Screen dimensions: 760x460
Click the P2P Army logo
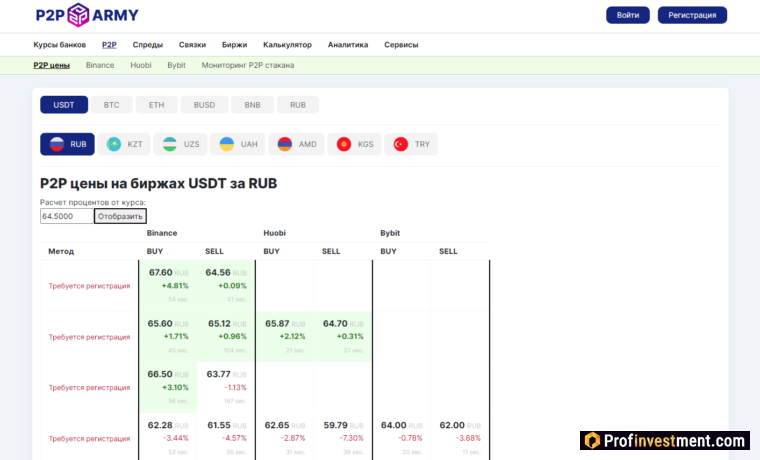pyautogui.click(x=87, y=15)
